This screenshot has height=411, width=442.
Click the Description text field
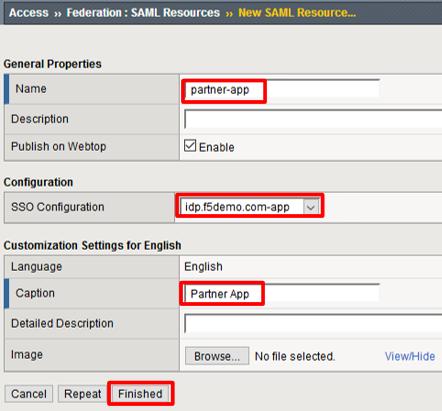313,119
